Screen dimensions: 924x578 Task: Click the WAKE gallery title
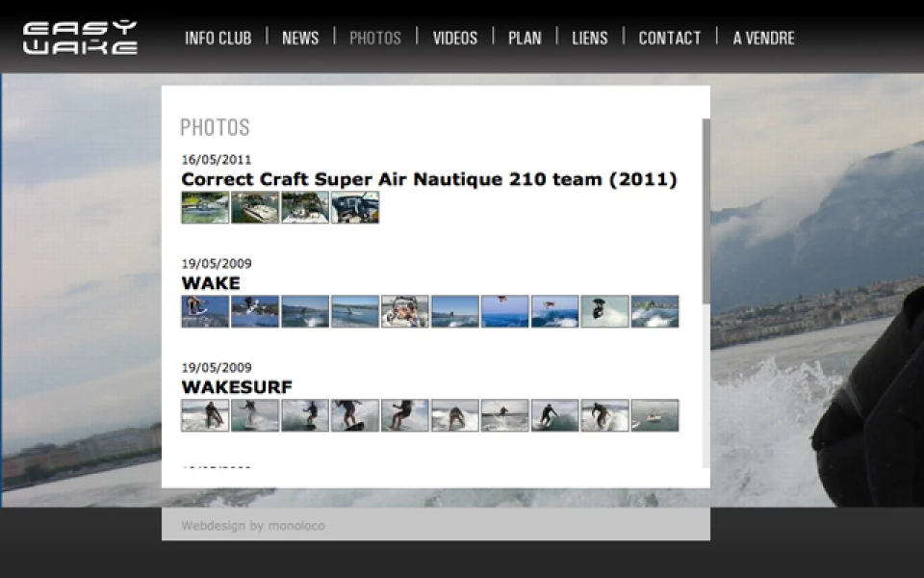pos(211,283)
